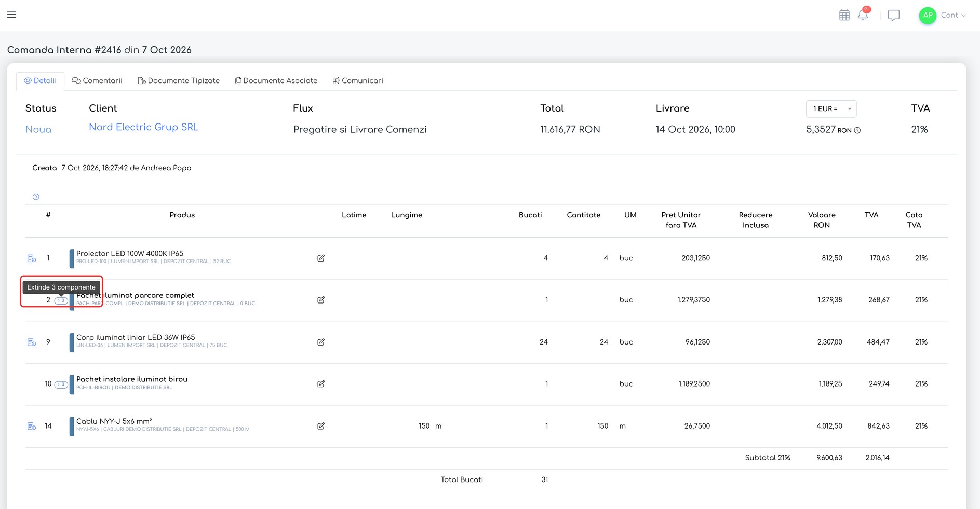
Task: Open the chat messages icon
Action: coord(894,15)
